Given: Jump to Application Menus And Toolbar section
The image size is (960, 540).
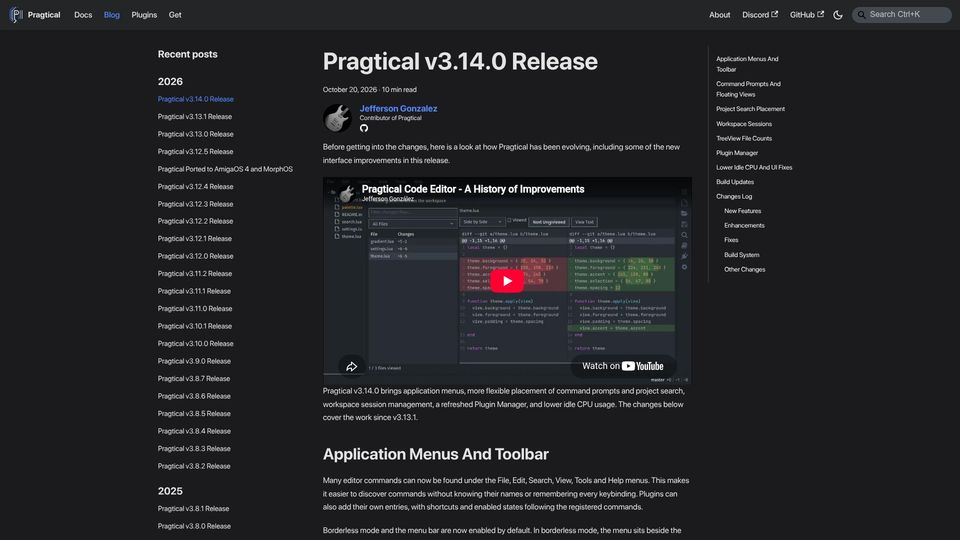Looking at the screenshot, I should (x=747, y=64).
